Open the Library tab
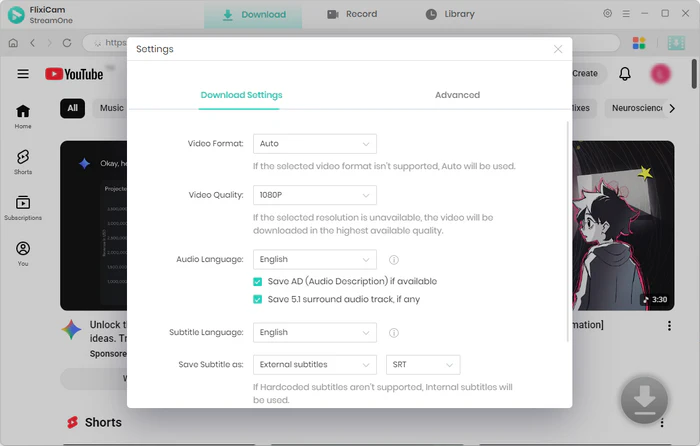The height and width of the screenshot is (446, 700). (450, 15)
